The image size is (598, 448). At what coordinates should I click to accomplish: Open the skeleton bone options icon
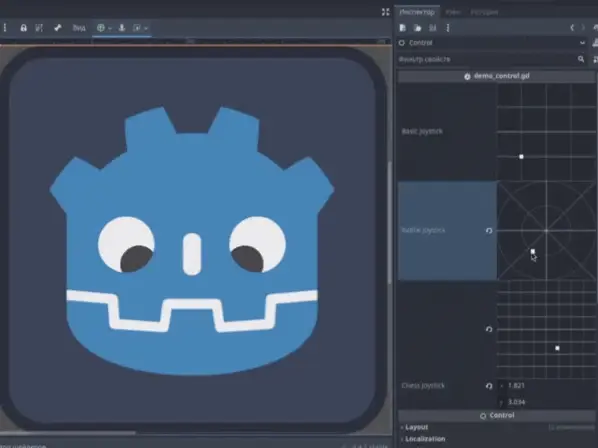click(58, 28)
